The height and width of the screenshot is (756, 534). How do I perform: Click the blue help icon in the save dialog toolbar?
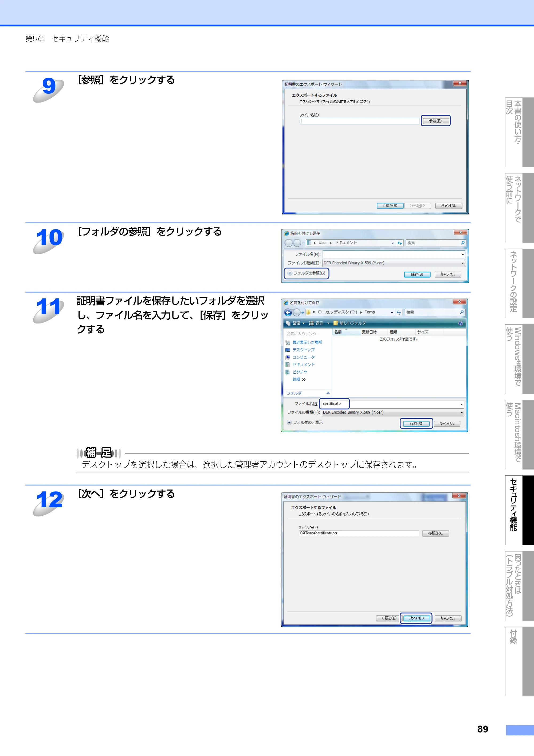click(460, 323)
